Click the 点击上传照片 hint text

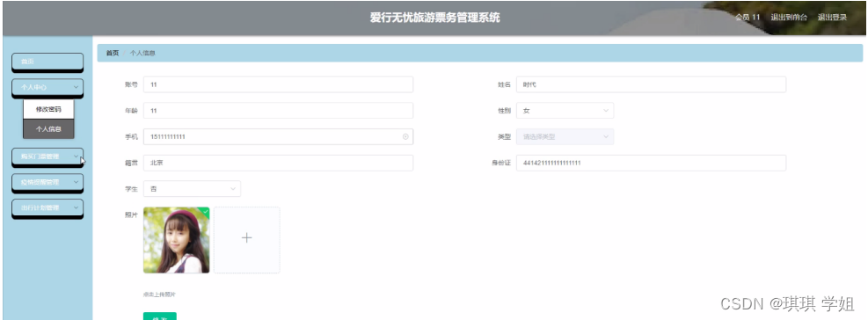[x=159, y=295]
